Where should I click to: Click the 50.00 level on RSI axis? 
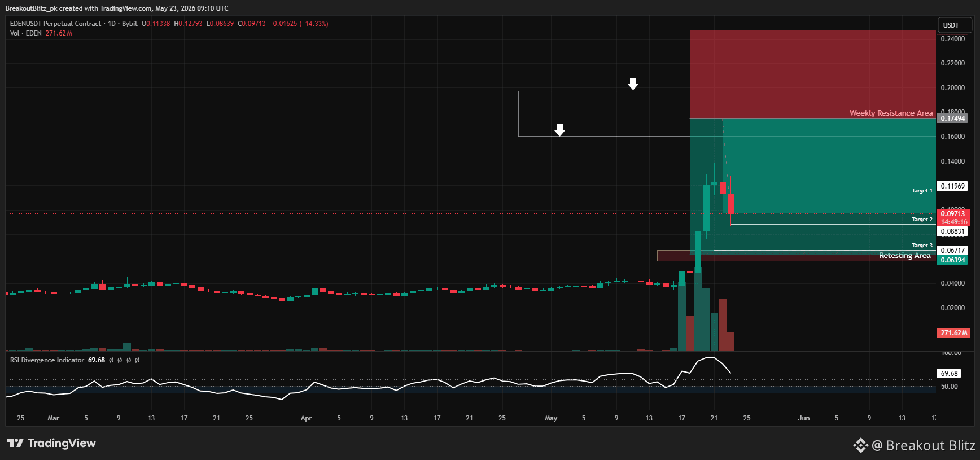pos(950,387)
